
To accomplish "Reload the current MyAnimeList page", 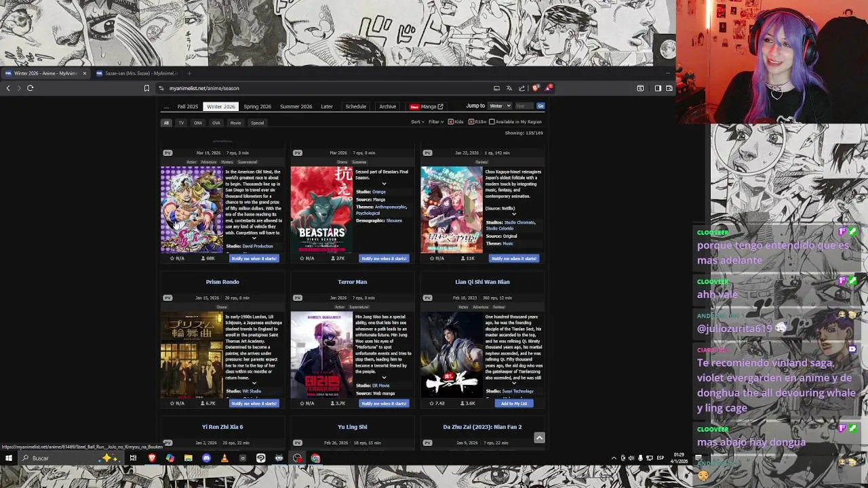I will point(30,88).
